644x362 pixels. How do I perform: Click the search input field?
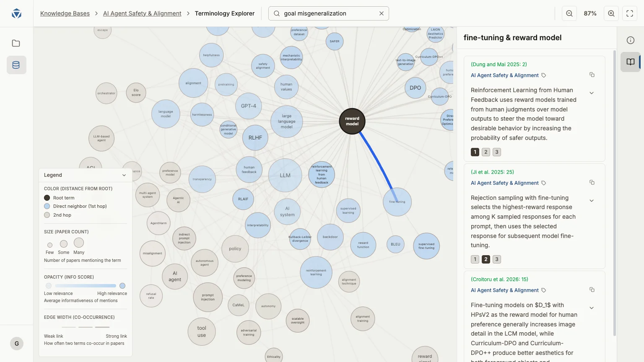point(329,13)
